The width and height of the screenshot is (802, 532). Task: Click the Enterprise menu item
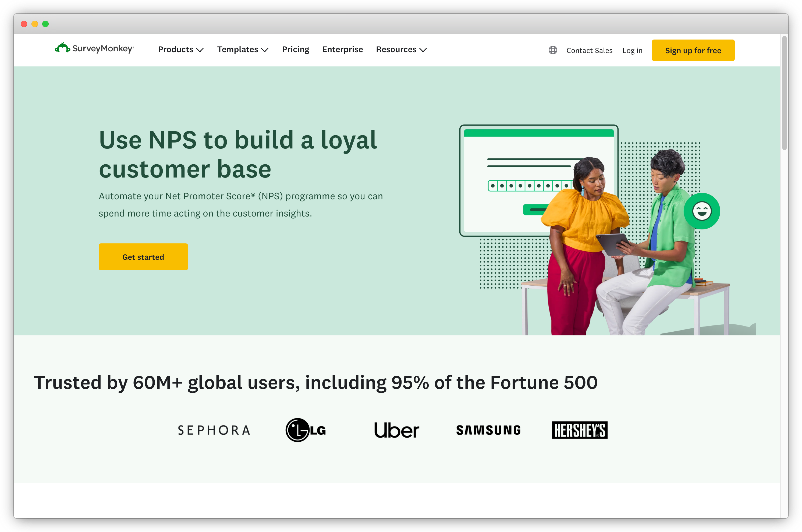click(x=342, y=49)
